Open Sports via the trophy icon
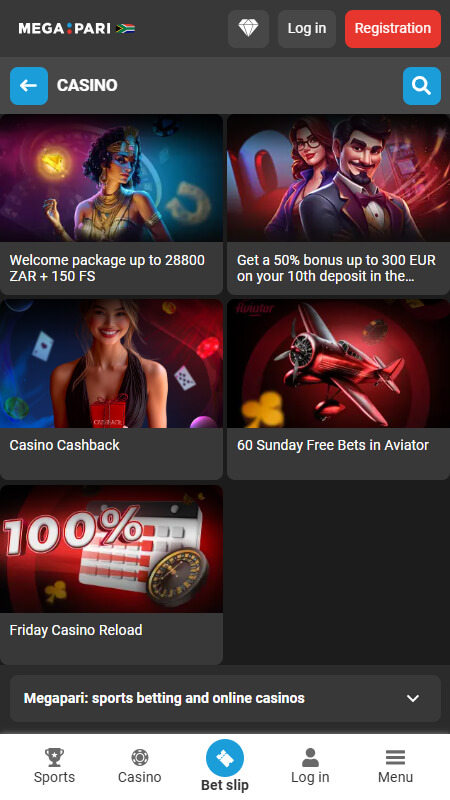The height and width of the screenshot is (800, 450). pos(54,766)
